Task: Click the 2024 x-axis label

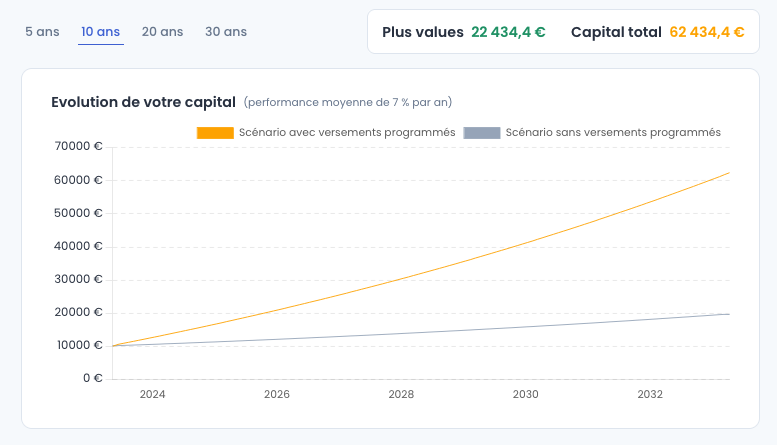Action: [x=152, y=395]
